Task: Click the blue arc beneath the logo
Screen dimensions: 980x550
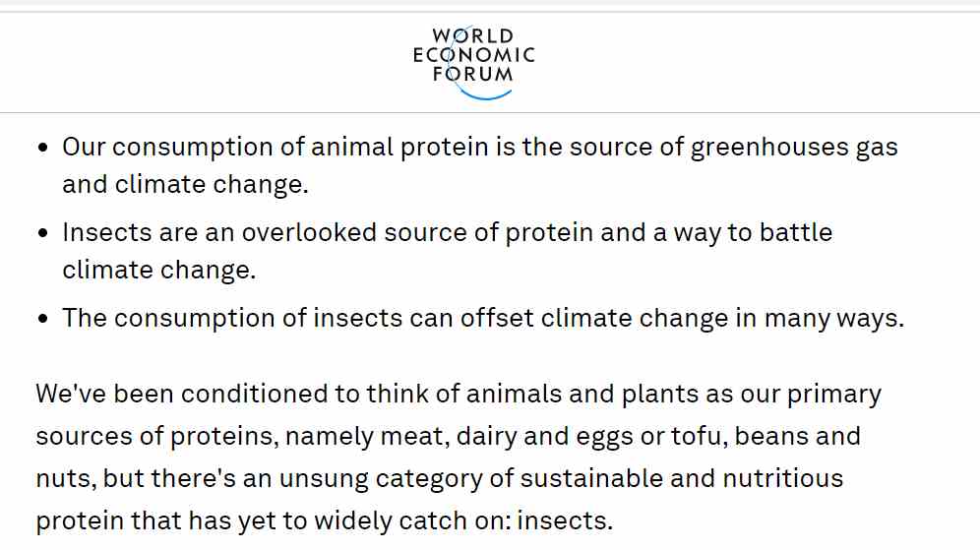Action: pos(486,94)
